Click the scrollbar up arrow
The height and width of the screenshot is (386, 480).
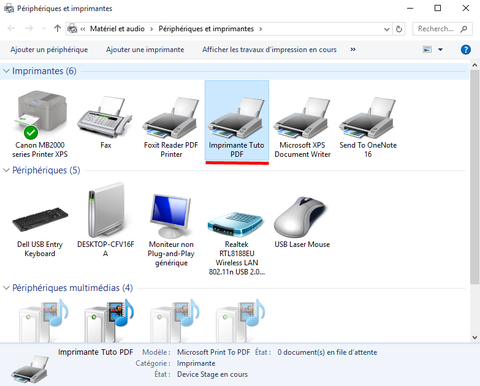click(x=475, y=65)
